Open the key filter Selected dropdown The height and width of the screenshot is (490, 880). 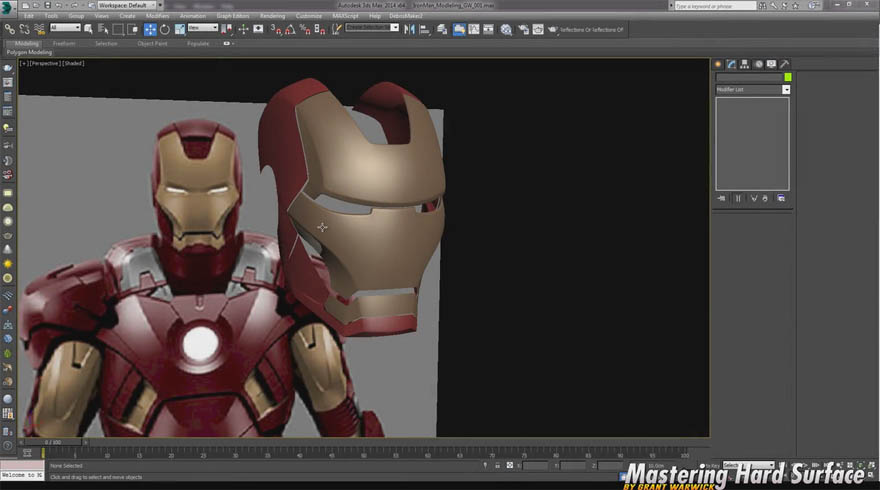tap(748, 465)
